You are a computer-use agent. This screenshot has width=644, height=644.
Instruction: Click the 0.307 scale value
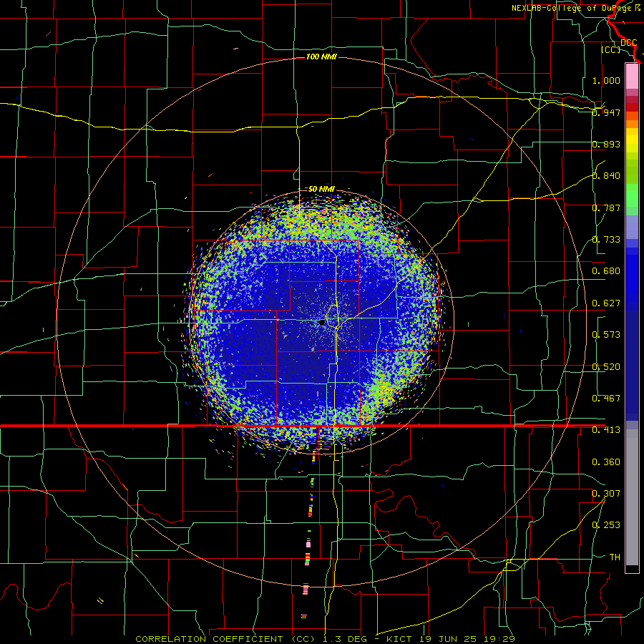(606, 494)
